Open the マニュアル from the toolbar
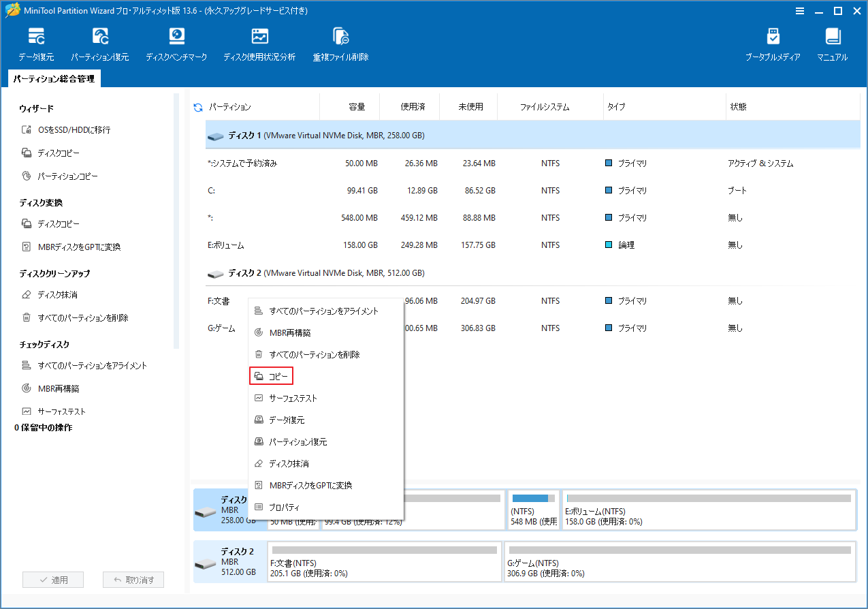The width and height of the screenshot is (868, 609). 832,42
